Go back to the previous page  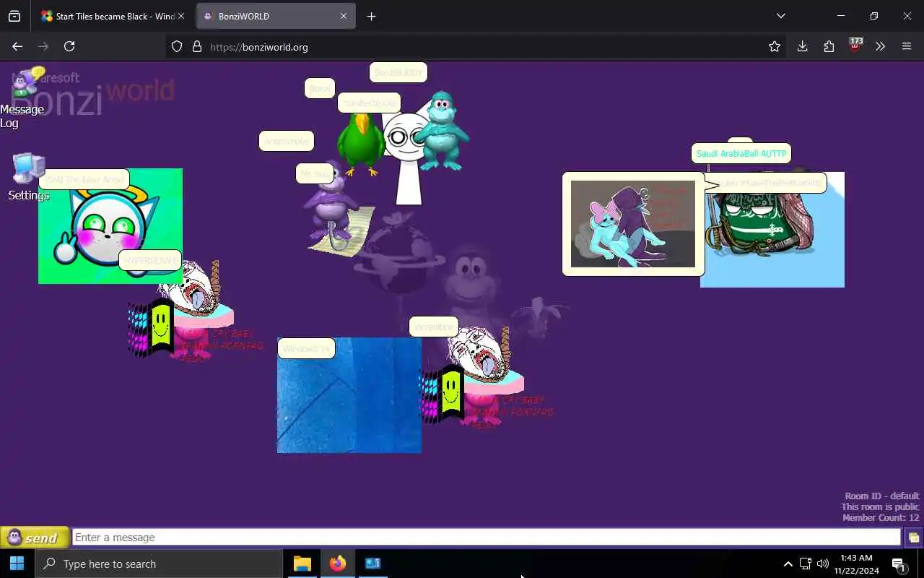[x=17, y=46]
